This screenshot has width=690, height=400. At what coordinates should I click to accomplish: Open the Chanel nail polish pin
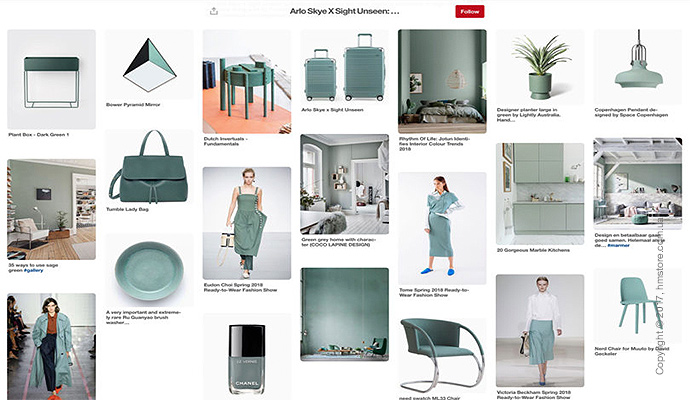(247, 357)
